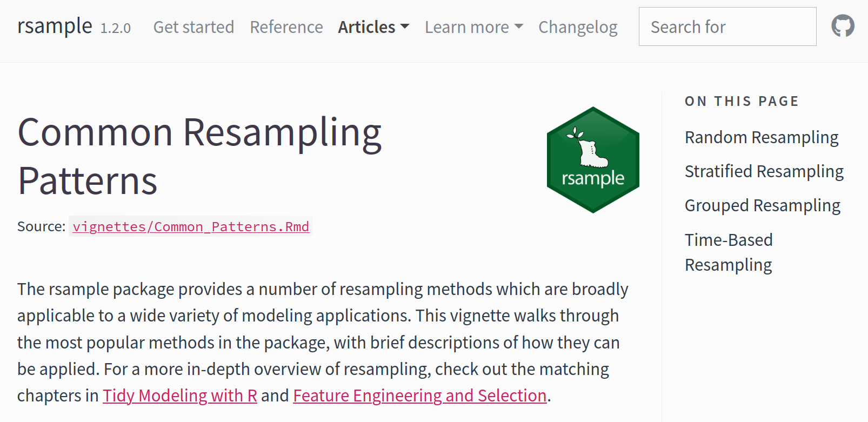Image resolution: width=868 pixels, height=422 pixels.
Task: Click the Common Resampling Patterns heading
Action: [x=199, y=156]
